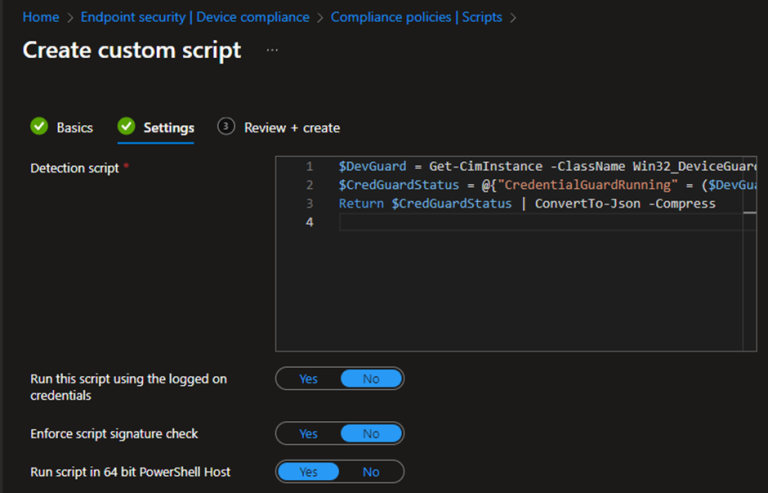The image size is (768, 493).
Task: Click Get-CimInstance on line 1
Action: 485,166
